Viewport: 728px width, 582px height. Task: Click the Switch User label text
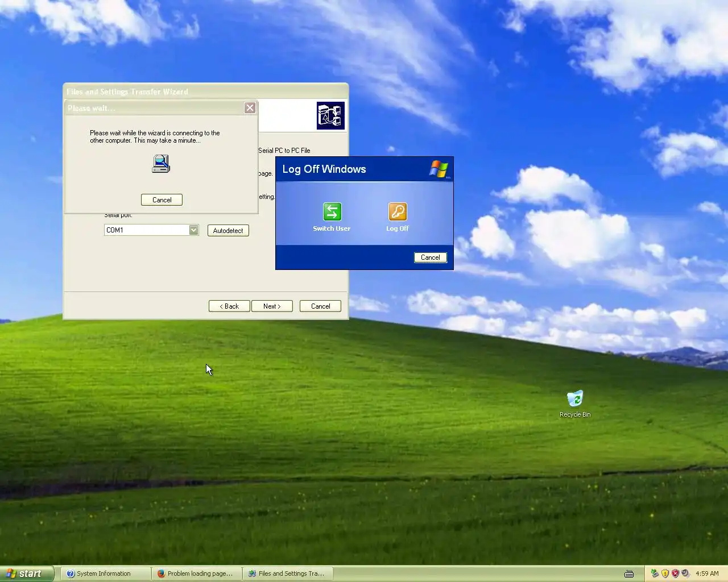[332, 228]
